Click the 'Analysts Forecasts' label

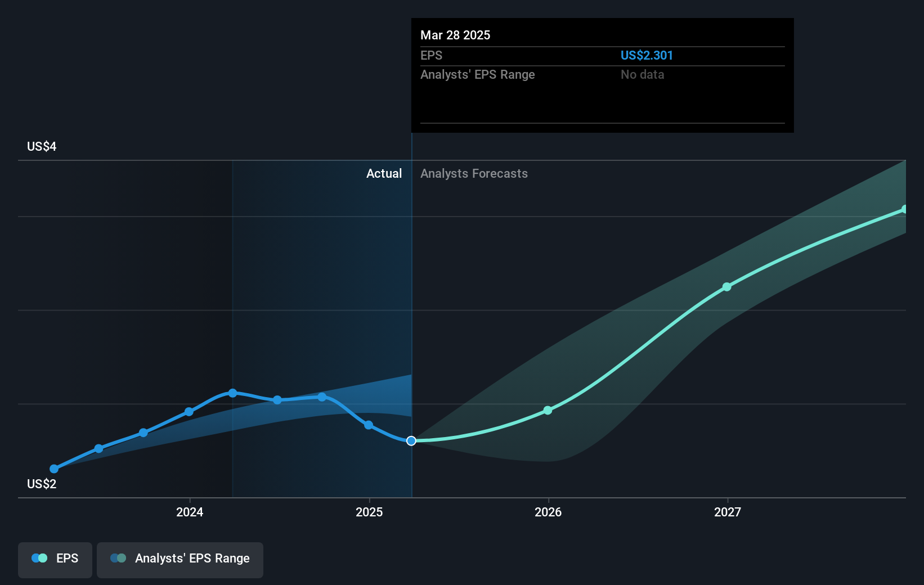474,173
